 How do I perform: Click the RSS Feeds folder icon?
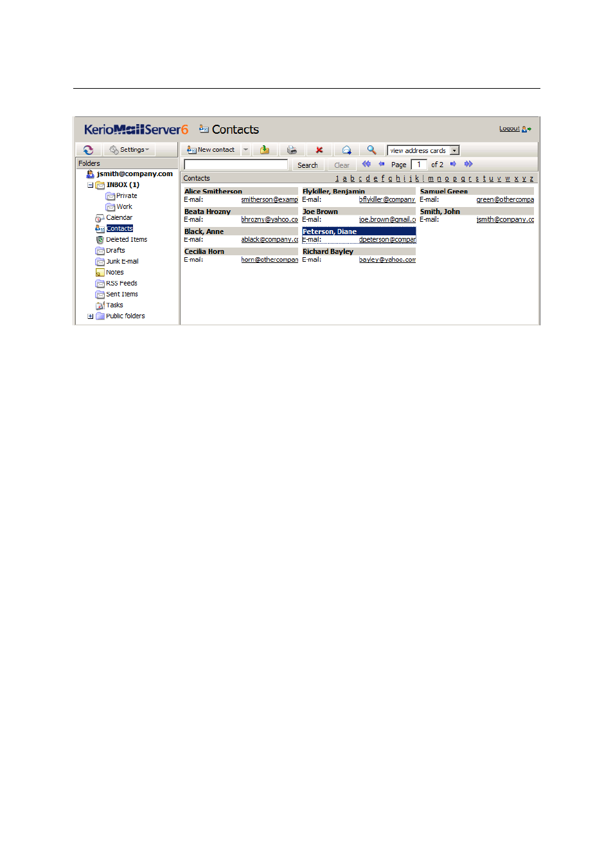100,284
